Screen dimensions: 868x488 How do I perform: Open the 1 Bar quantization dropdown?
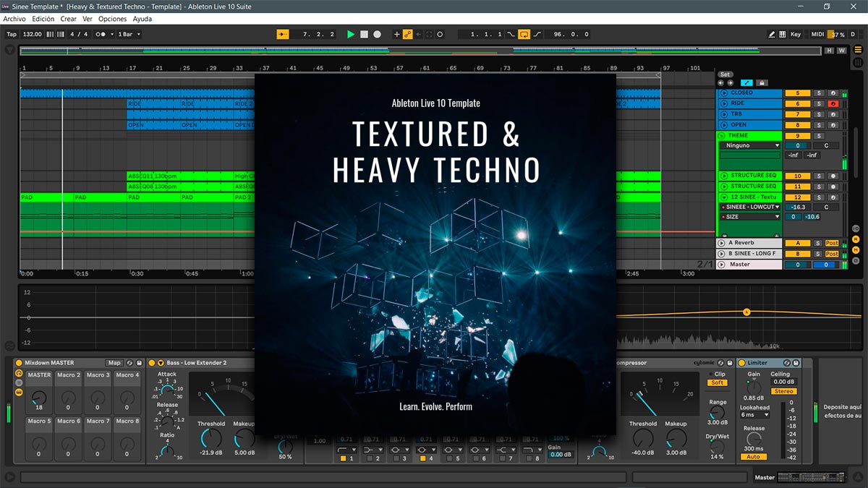click(x=129, y=34)
